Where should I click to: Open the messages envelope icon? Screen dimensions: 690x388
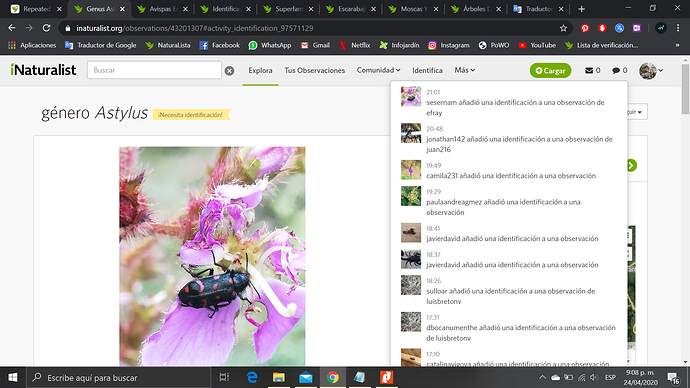click(589, 70)
